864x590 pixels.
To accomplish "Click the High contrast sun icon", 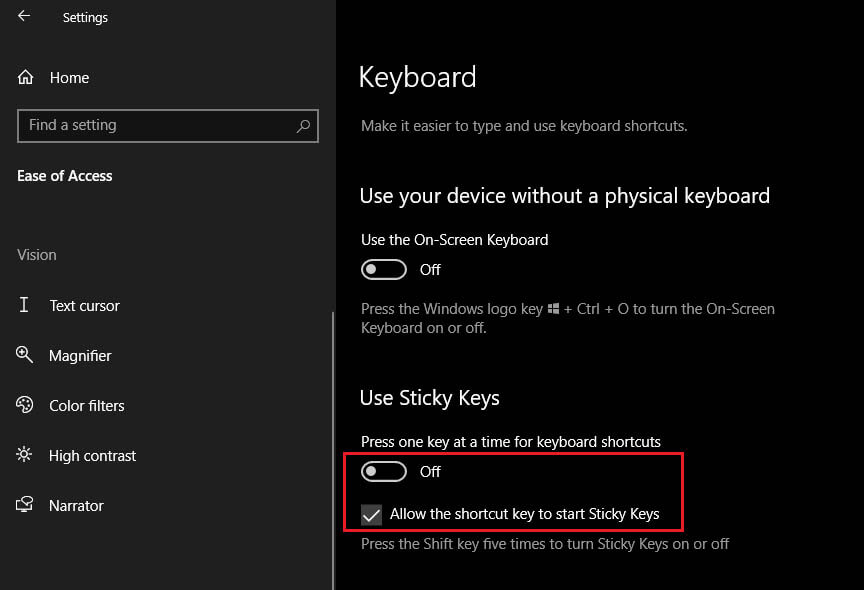I will click(x=24, y=454).
